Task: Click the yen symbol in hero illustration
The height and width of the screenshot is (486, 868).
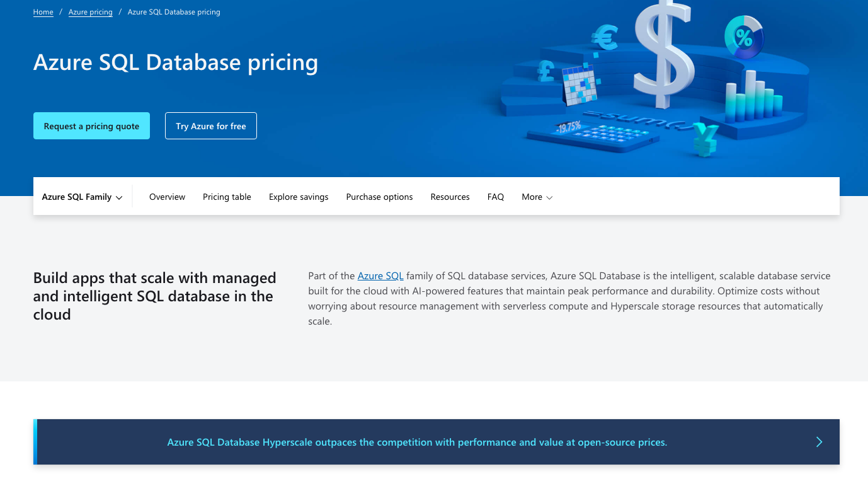Action: click(705, 139)
